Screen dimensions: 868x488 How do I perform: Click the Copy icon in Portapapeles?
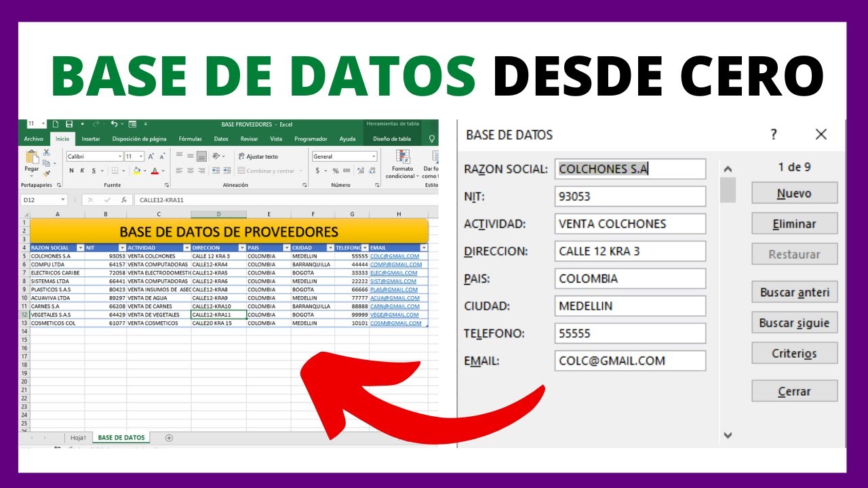[x=46, y=163]
